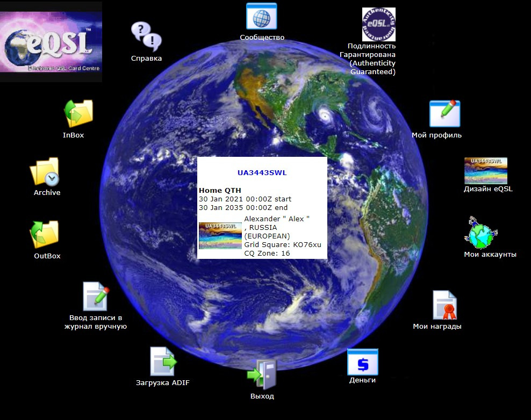The image size is (531, 420).
Task: Click the Деньги dollar icon
Action: click(362, 362)
